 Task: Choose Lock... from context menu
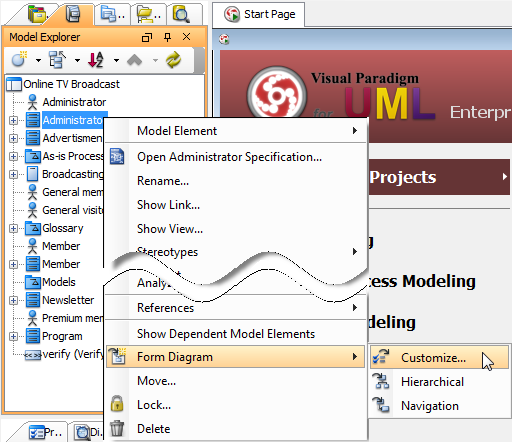(235, 405)
